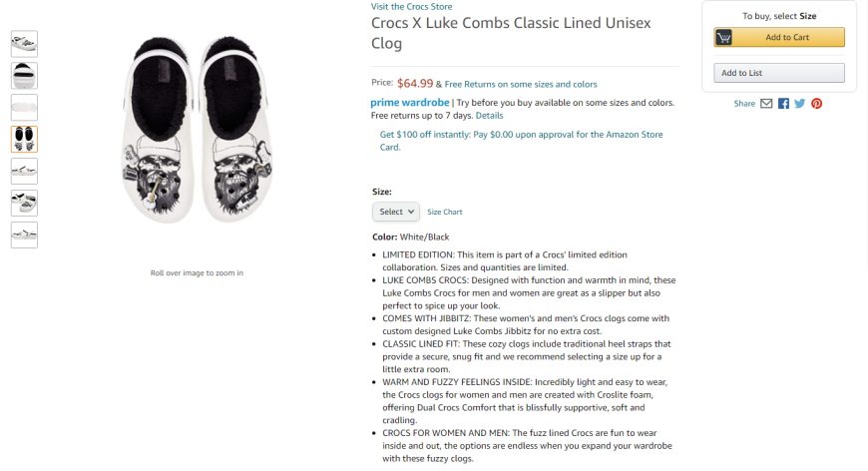Select second thumbnail showing clog back
The height and width of the screenshot is (471, 868).
click(24, 76)
